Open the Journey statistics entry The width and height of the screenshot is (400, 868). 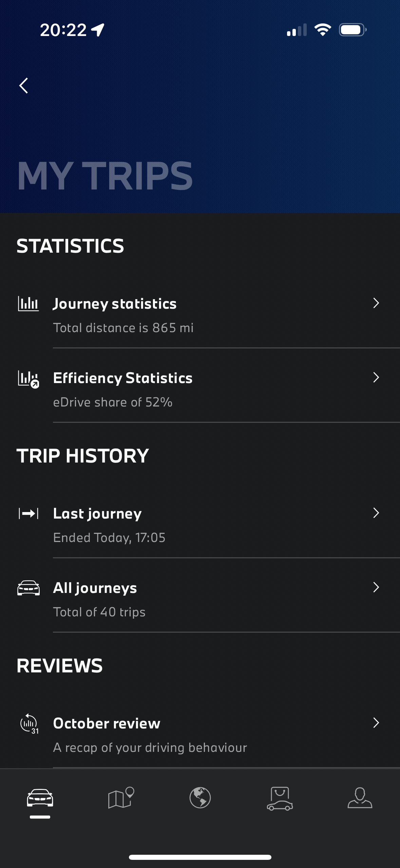(115, 304)
